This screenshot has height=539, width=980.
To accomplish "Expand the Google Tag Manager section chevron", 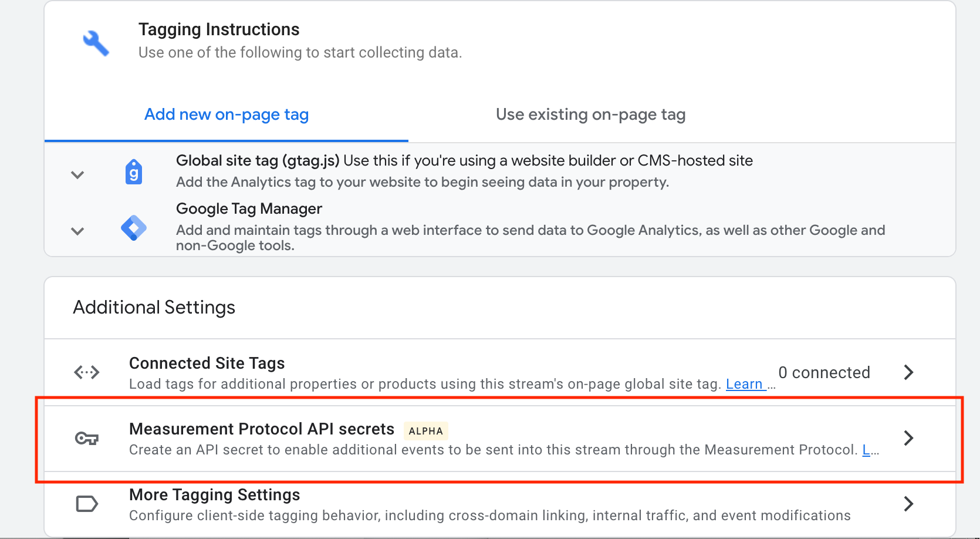I will 77,231.
